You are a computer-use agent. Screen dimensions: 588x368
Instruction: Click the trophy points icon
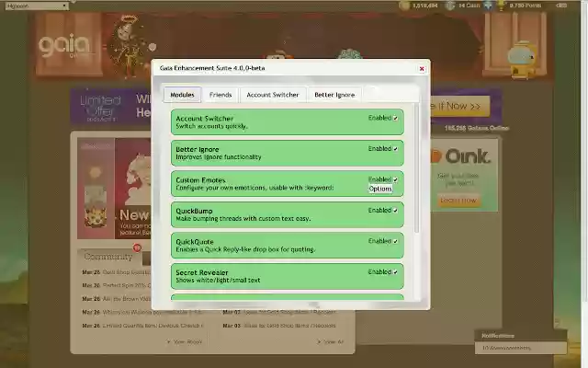click(x=501, y=6)
